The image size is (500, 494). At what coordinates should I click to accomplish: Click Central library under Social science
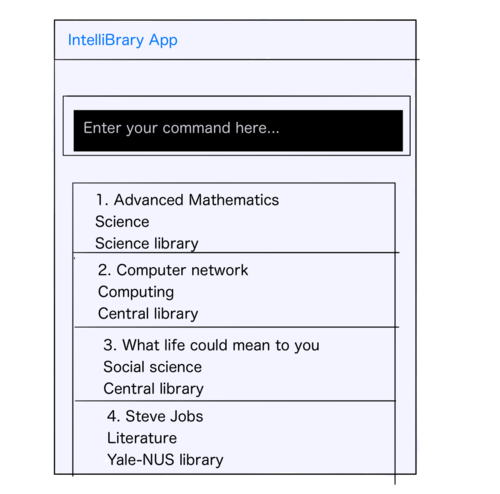[x=153, y=389]
